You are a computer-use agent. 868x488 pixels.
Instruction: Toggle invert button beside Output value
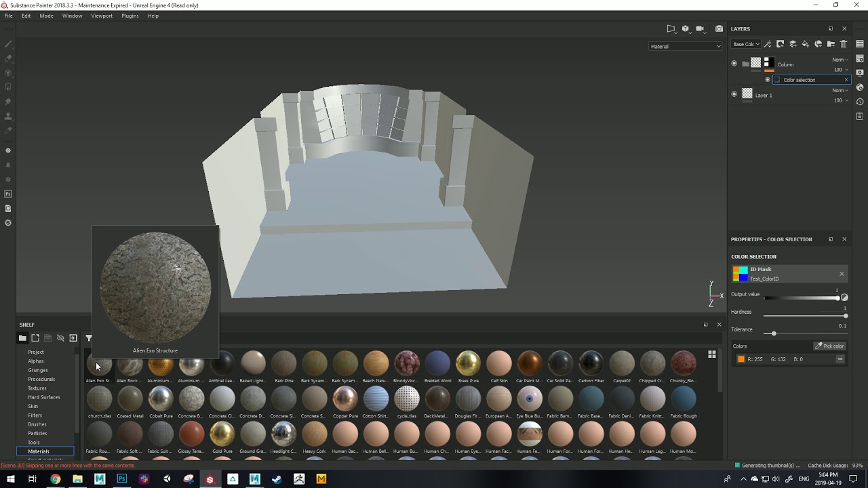844,298
